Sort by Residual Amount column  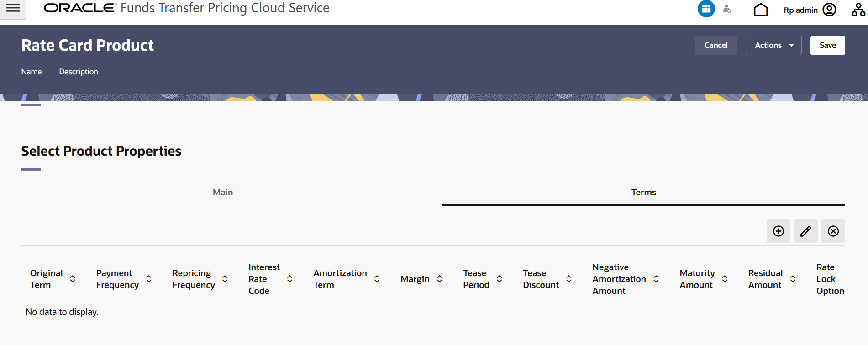click(x=793, y=279)
